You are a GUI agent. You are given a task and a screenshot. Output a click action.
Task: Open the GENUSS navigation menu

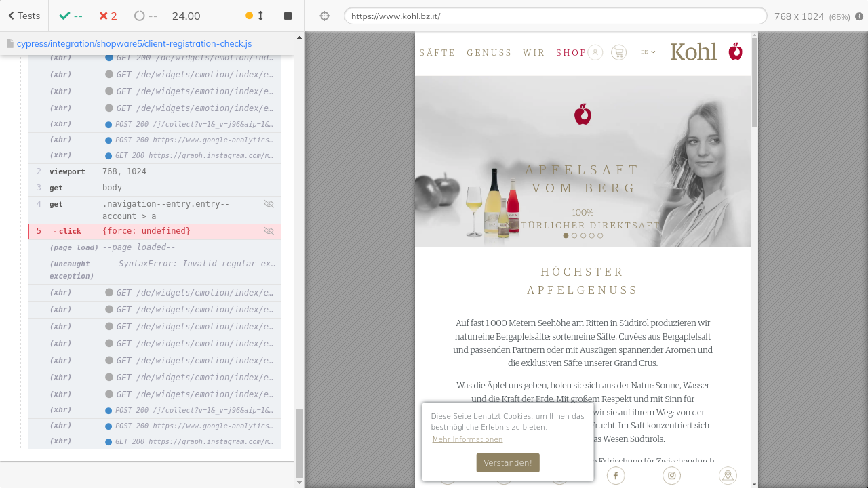pos(489,53)
